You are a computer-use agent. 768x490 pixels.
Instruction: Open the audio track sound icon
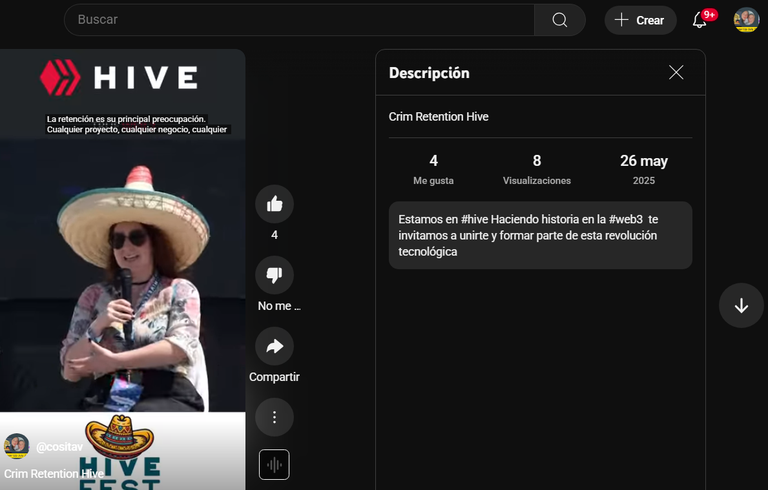click(274, 465)
